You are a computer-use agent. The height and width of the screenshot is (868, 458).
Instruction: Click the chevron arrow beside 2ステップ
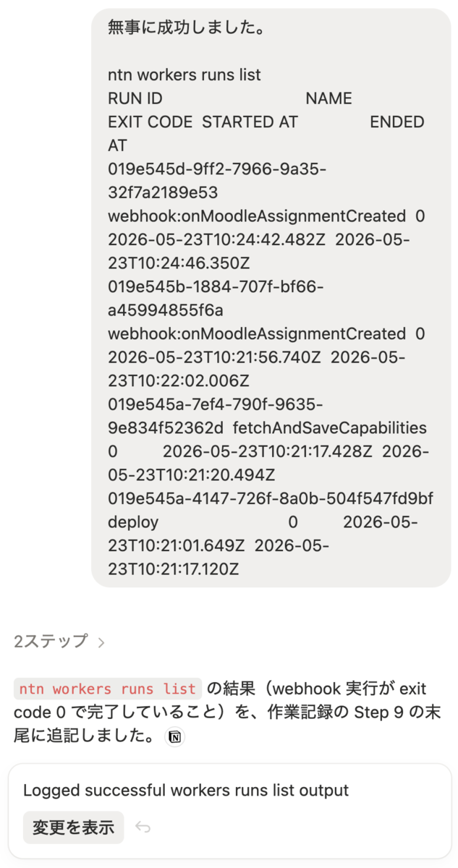[101, 642]
